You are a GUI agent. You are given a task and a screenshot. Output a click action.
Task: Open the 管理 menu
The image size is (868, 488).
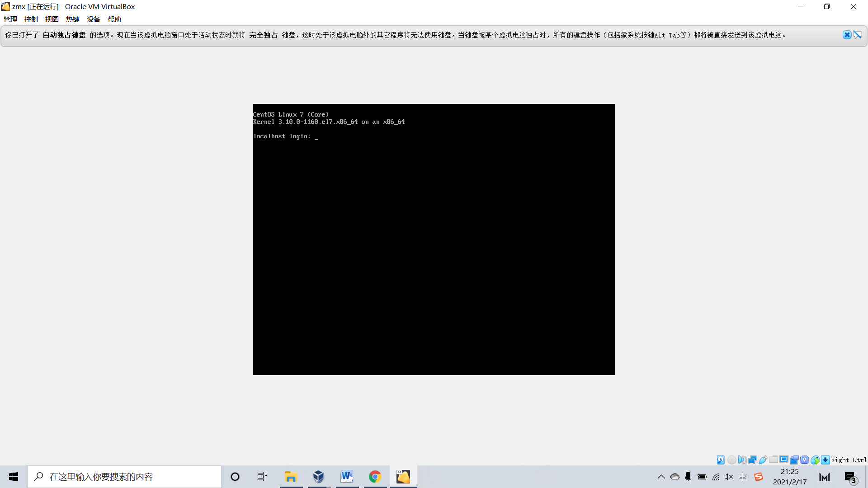(x=10, y=19)
